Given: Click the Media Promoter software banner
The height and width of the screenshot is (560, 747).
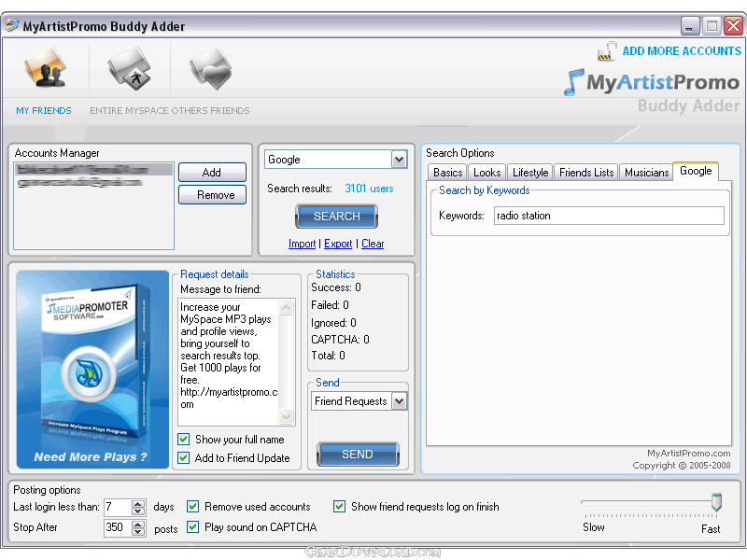Looking at the screenshot, I should pos(92,370).
